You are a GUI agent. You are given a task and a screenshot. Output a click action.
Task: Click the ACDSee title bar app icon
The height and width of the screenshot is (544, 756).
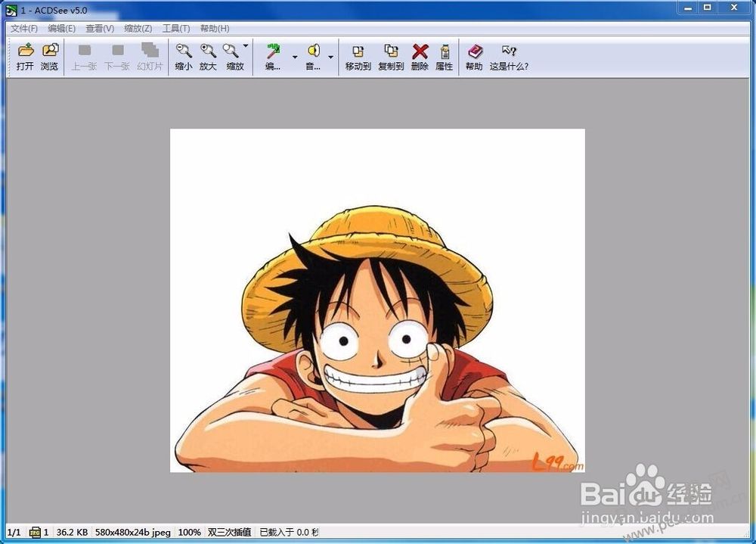(x=11, y=10)
